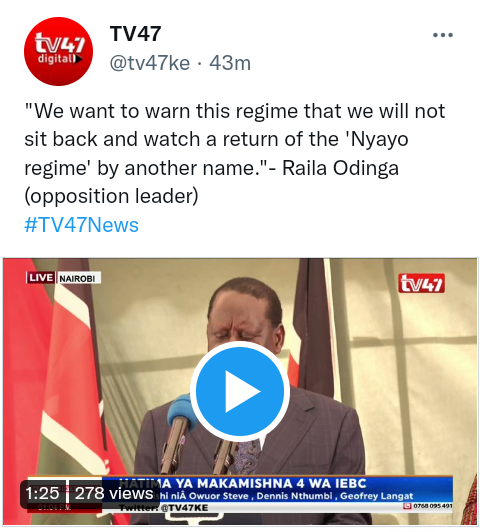Open the TV47 digital profile avatar
480x532 pixels.
[58, 51]
